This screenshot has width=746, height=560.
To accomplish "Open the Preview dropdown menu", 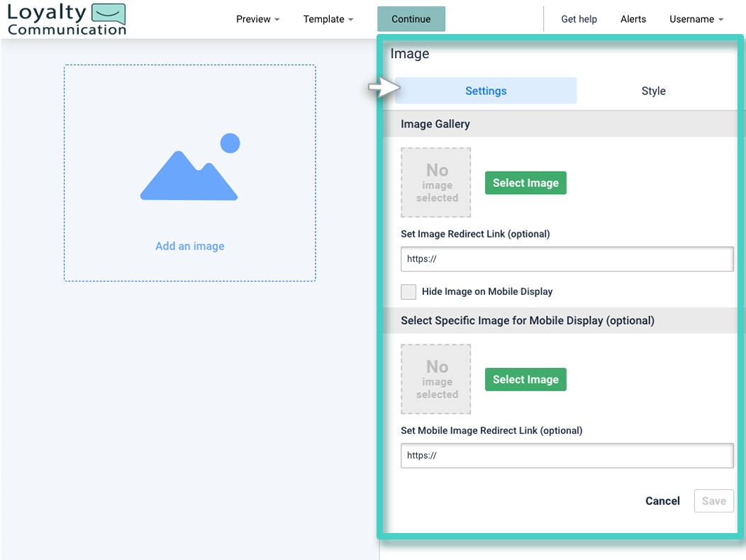I will point(257,19).
